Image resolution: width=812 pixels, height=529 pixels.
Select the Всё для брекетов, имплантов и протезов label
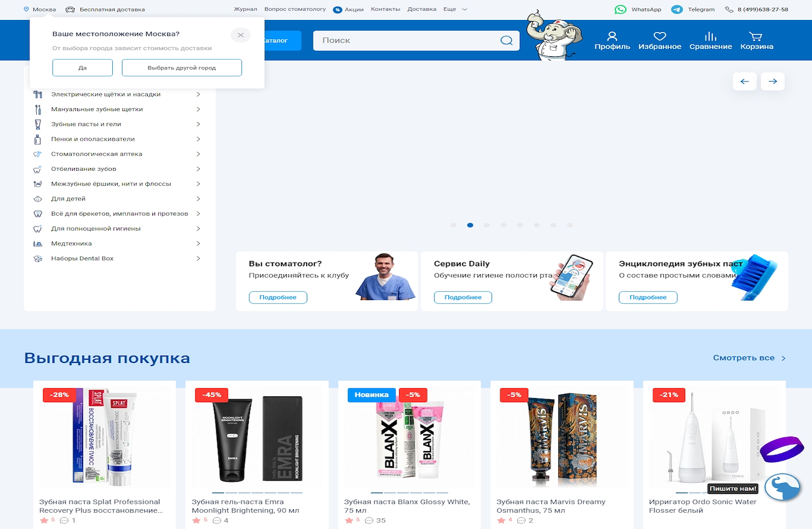(x=120, y=214)
